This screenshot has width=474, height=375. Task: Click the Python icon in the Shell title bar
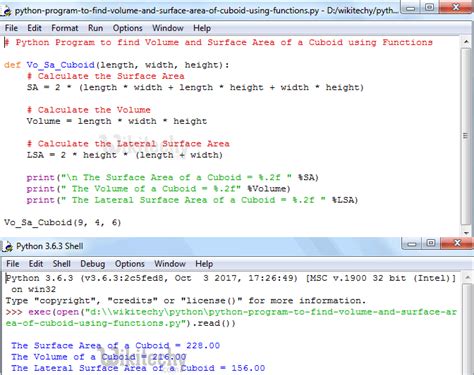click(x=8, y=247)
